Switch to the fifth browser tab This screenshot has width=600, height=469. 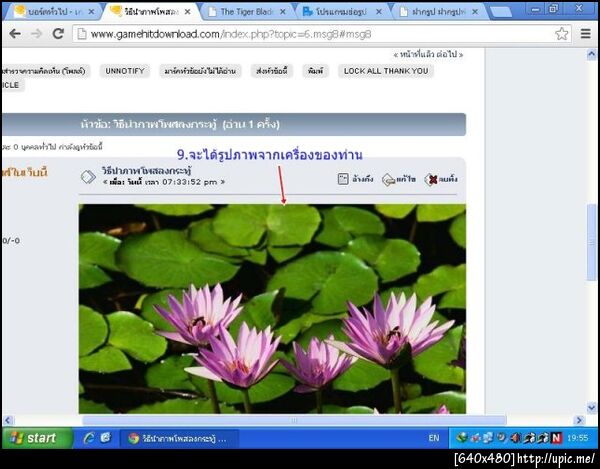[437, 12]
